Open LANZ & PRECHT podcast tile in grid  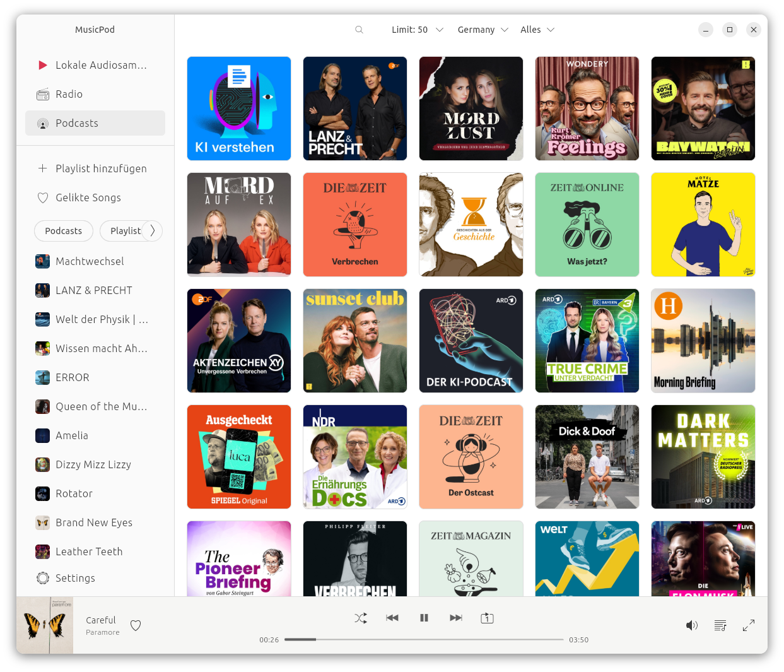click(x=355, y=109)
